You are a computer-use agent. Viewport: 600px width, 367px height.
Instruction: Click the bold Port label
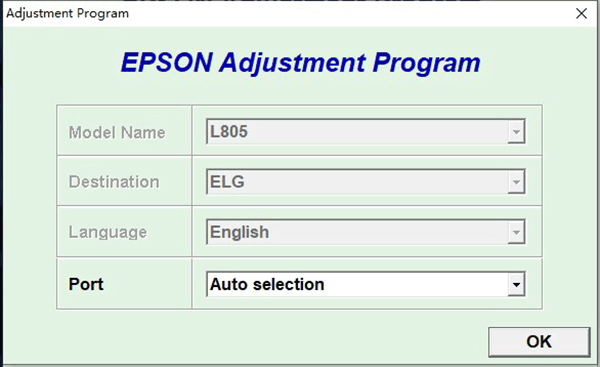tap(86, 284)
